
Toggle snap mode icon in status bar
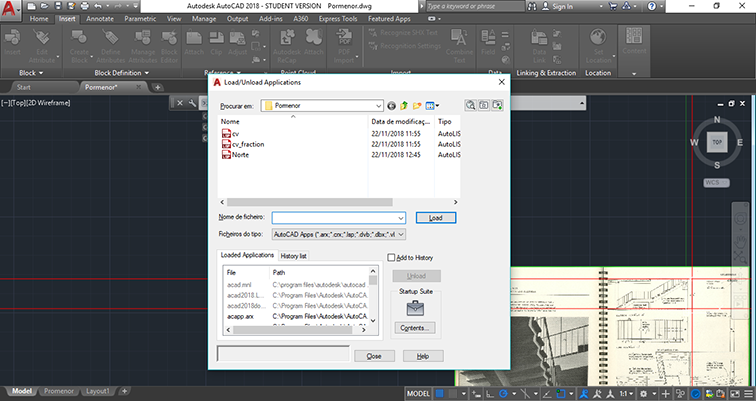click(452, 394)
